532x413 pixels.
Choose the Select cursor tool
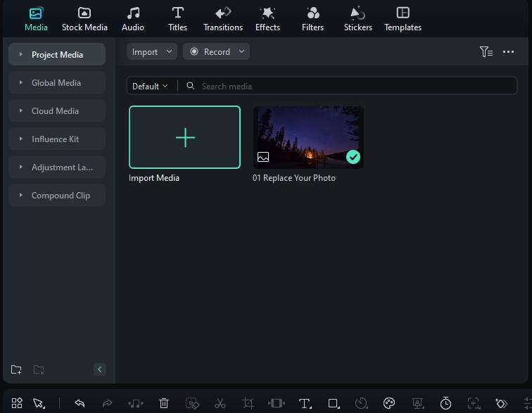coord(39,403)
